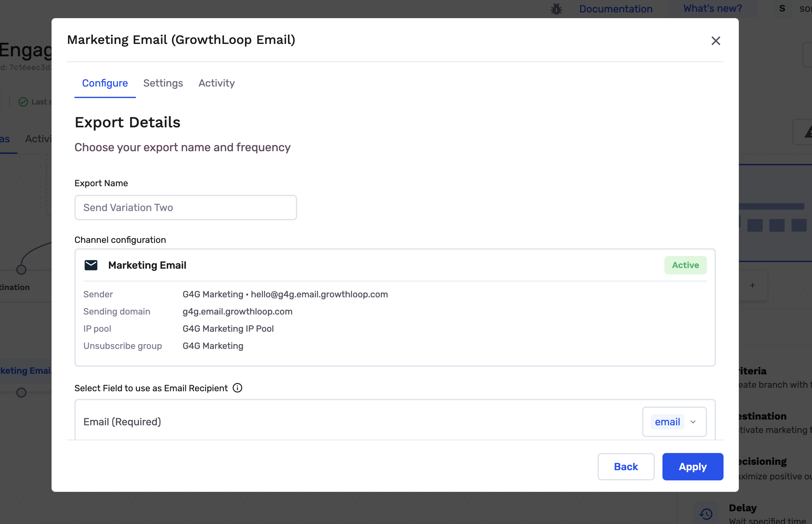Click the Unsubscribe group value G4G Marketing
The width and height of the screenshot is (812, 524).
click(x=213, y=346)
